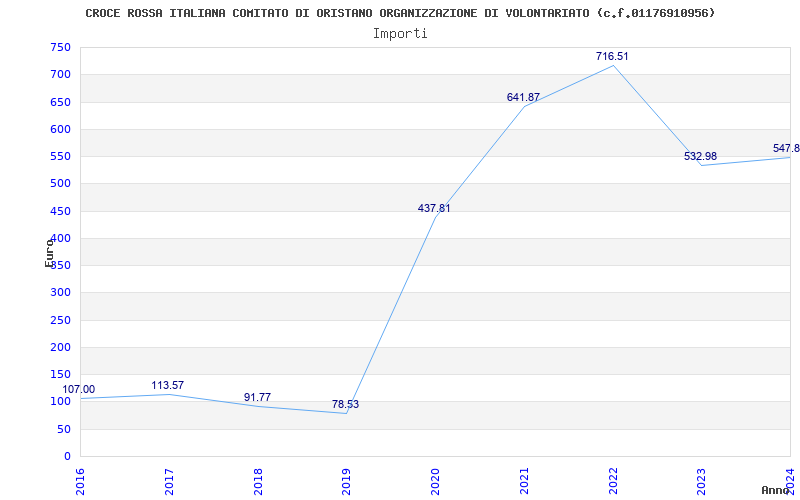Click the 300 y-axis tick label

pyautogui.click(x=61, y=293)
